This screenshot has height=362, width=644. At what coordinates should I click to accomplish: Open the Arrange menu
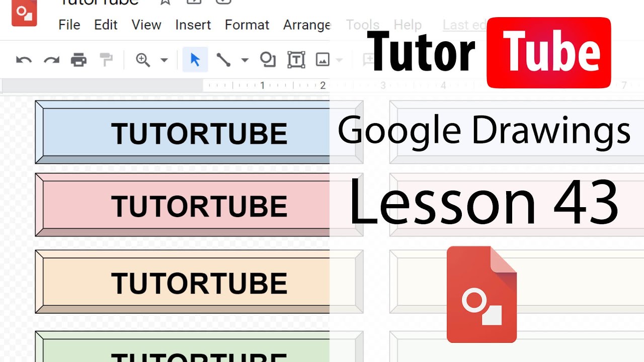click(306, 25)
